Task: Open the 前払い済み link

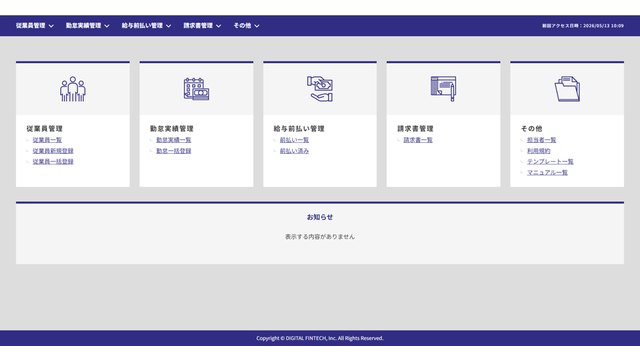Action: tap(294, 151)
